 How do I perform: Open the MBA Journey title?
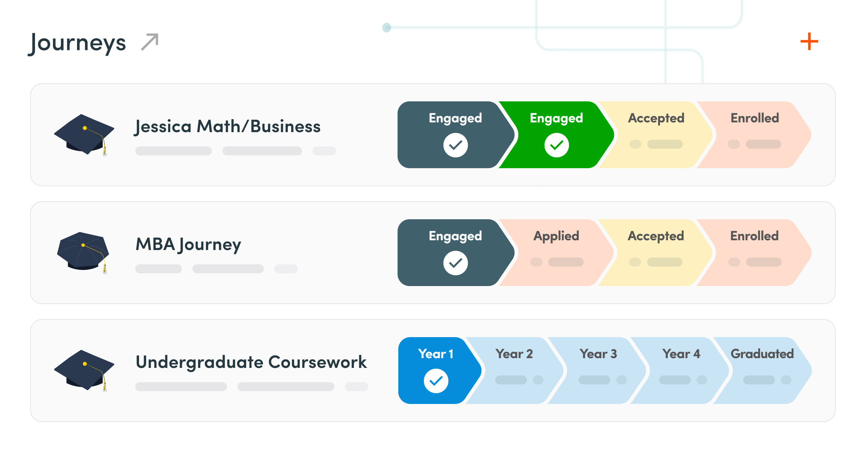click(188, 244)
